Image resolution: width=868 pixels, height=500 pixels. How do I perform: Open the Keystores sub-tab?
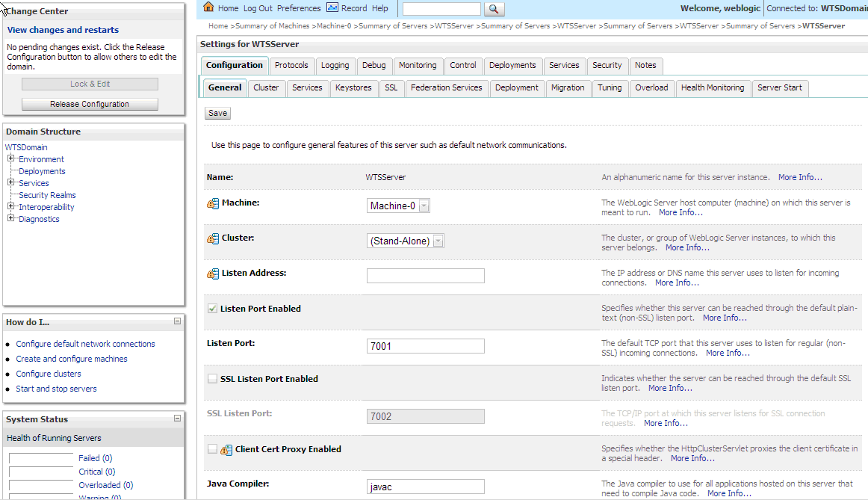(x=353, y=88)
